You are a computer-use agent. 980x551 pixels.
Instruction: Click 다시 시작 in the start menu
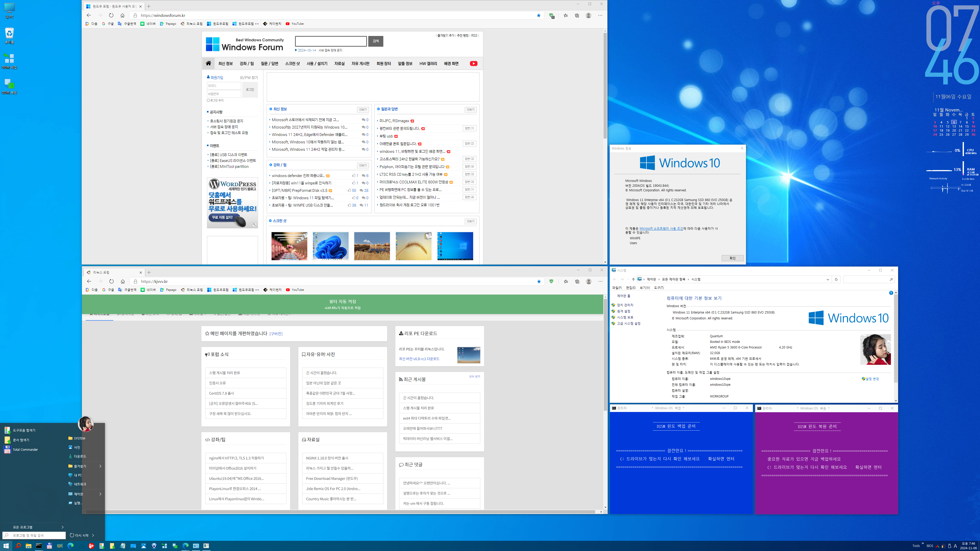(79, 535)
